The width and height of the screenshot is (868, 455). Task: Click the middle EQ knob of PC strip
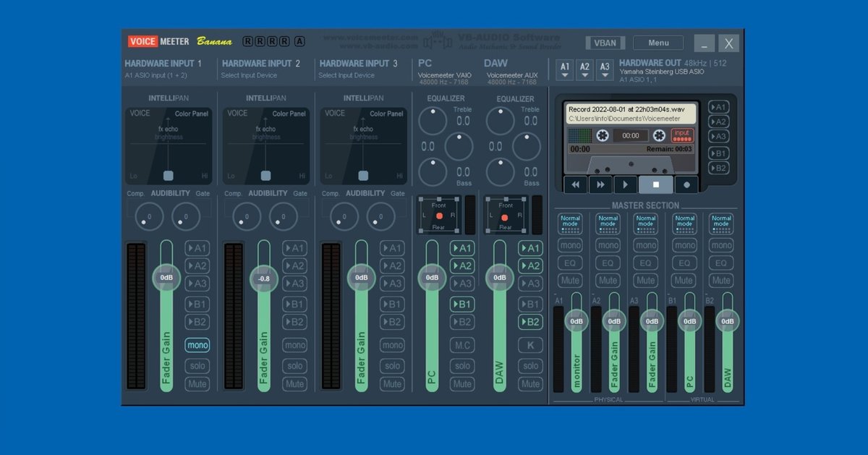coord(459,147)
